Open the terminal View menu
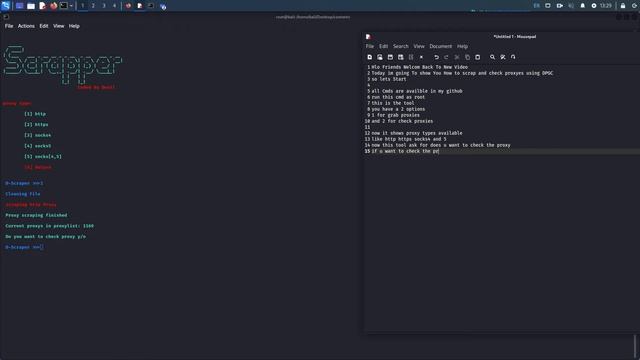640x360 pixels. pos(58,26)
